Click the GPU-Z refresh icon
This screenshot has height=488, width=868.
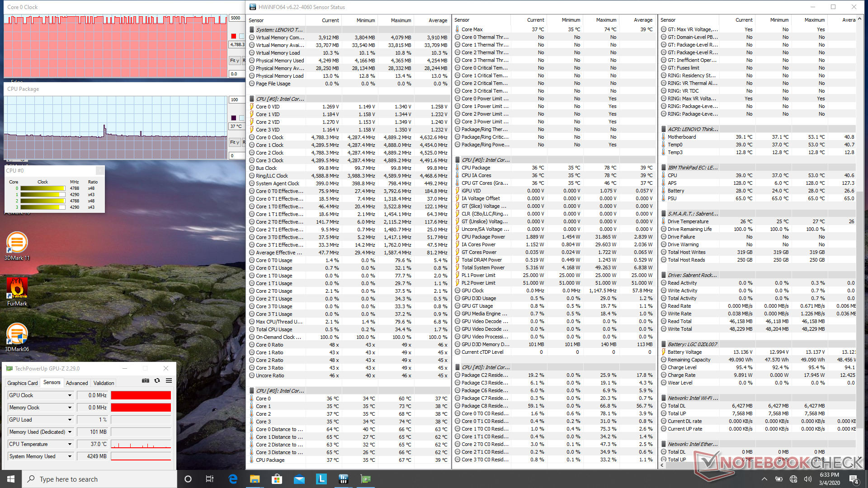pos(157,381)
